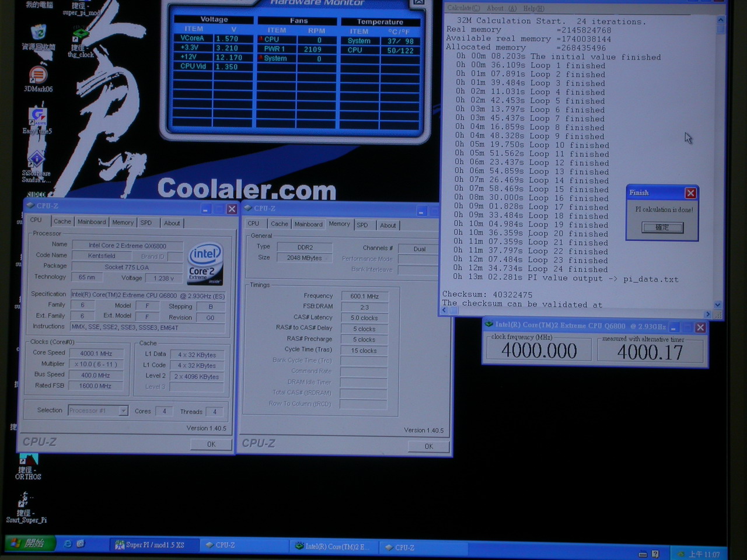
Task: Open Calculate menu in Super PI
Action: 464,8
